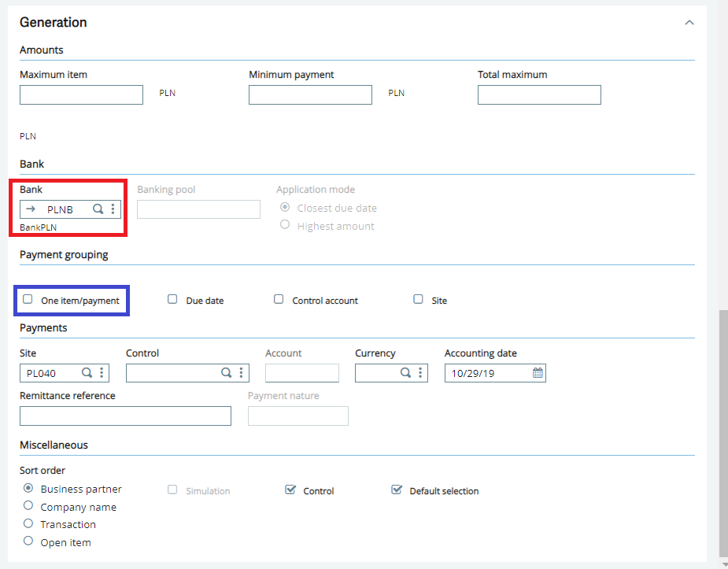This screenshot has width=728, height=569.
Task: Check the One item/payment checkbox
Action: pos(28,299)
